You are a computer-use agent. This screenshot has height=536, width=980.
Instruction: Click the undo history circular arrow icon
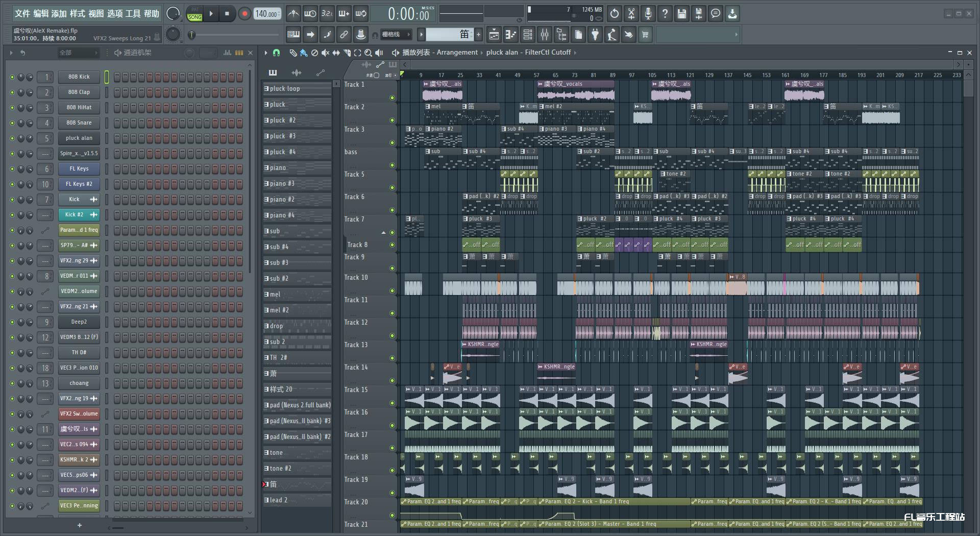pos(615,14)
